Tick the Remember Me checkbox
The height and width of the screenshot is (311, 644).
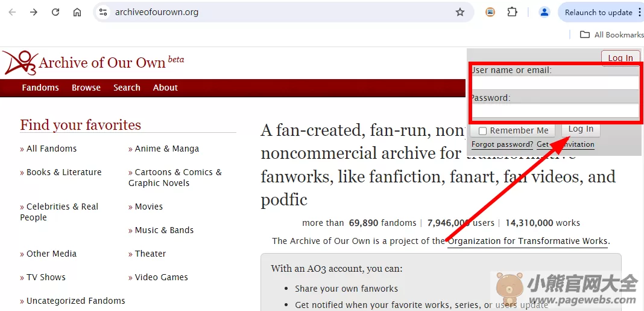pyautogui.click(x=483, y=131)
